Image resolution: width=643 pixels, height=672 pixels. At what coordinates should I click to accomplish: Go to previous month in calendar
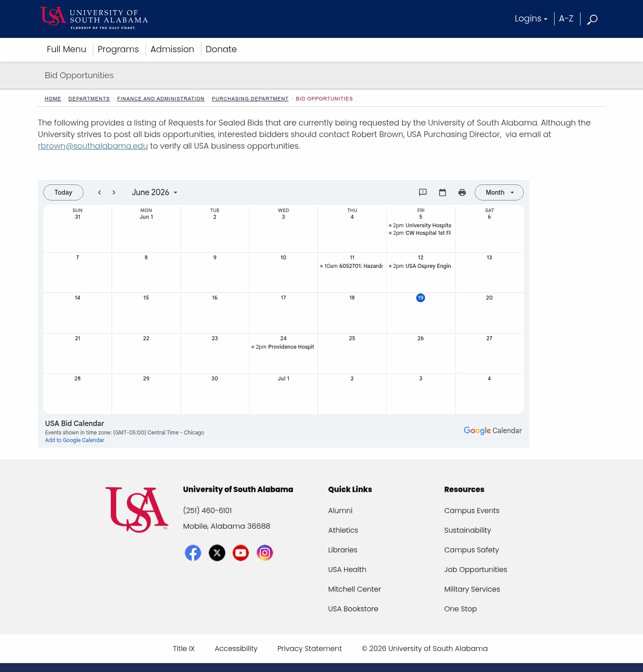pyautogui.click(x=100, y=192)
